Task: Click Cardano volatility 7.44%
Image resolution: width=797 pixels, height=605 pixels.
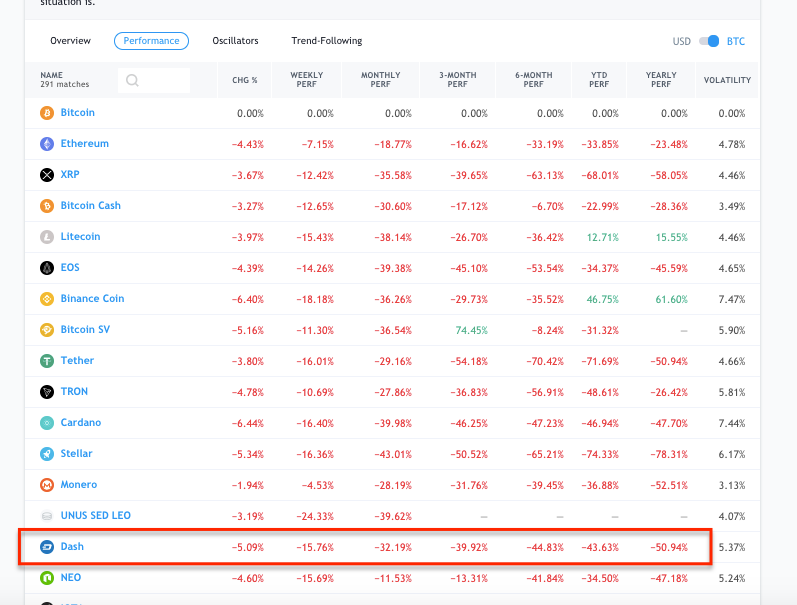Action: pos(732,424)
